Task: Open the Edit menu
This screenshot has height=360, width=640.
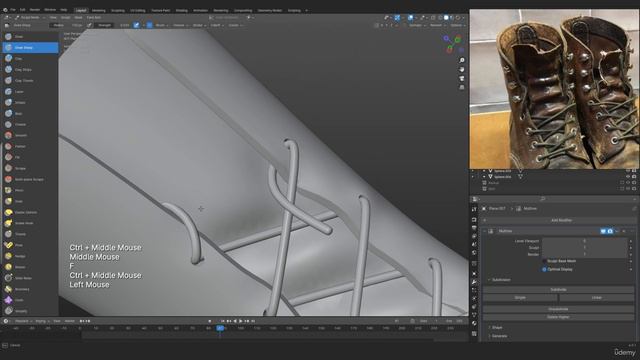Action: (22, 9)
